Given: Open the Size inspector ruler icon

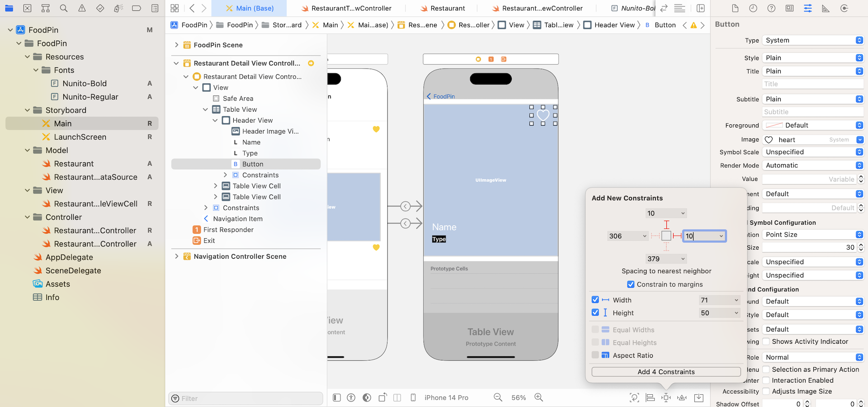Looking at the screenshot, I should [826, 8].
